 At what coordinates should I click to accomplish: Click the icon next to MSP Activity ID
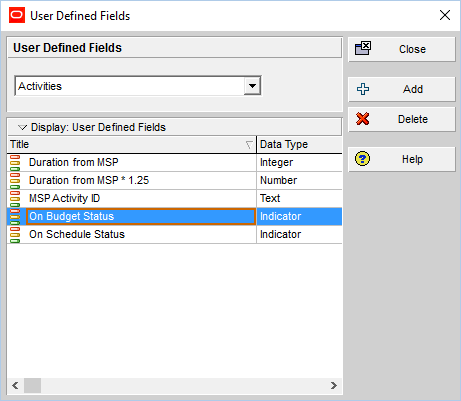click(x=15, y=199)
